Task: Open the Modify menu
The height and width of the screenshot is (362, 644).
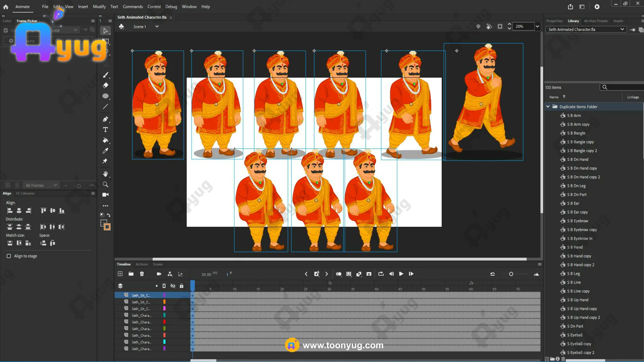Action: (99, 6)
